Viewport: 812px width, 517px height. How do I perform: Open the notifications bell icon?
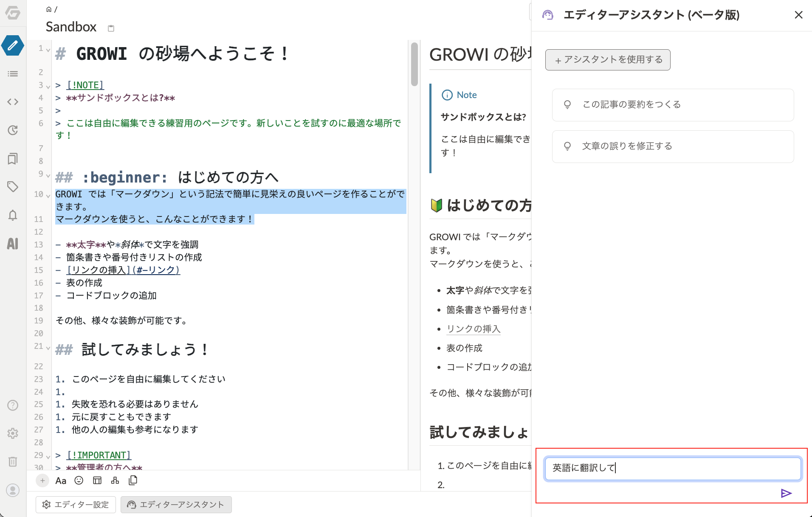13,215
